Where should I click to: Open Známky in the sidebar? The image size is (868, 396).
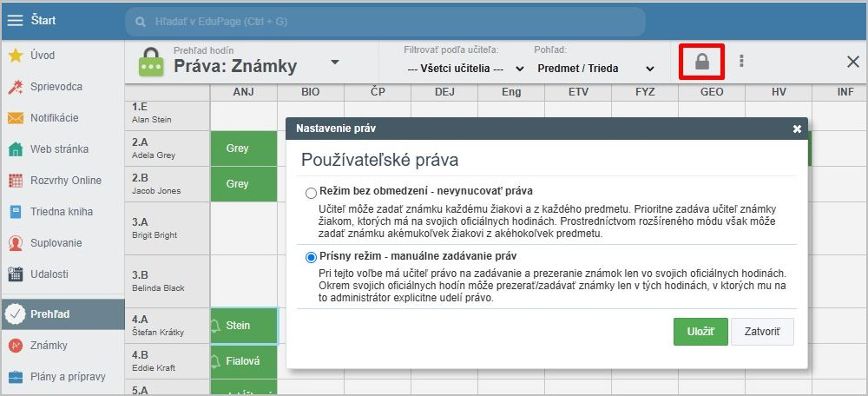point(49,346)
